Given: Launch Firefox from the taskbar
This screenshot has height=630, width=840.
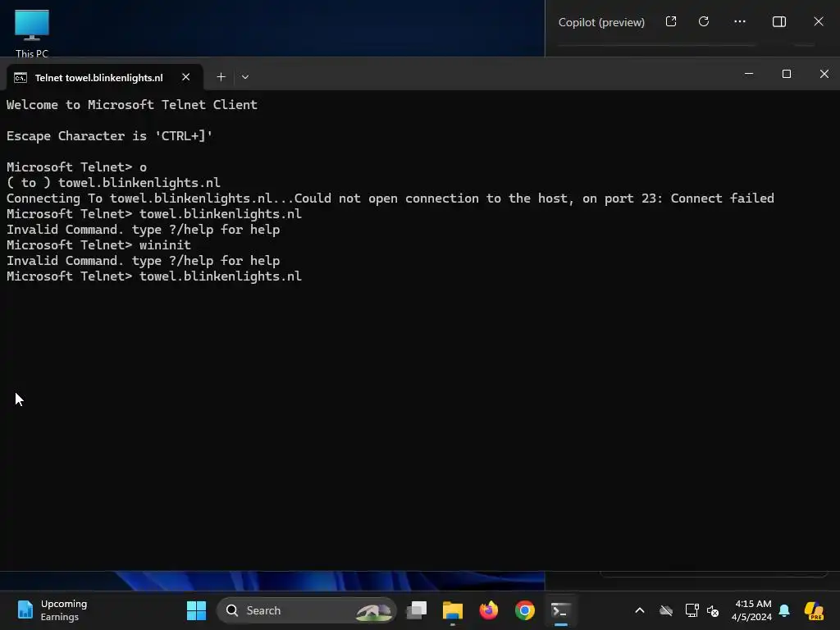Looking at the screenshot, I should 489,610.
